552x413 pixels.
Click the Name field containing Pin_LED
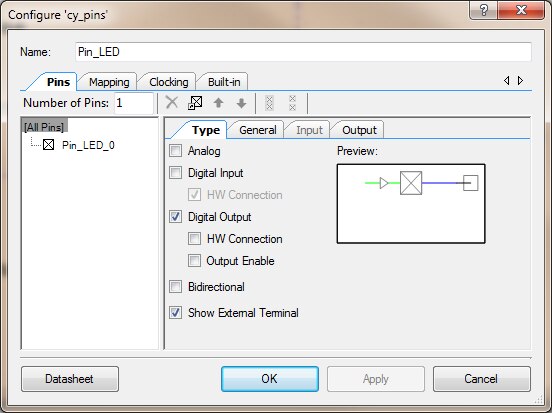(x=303, y=52)
